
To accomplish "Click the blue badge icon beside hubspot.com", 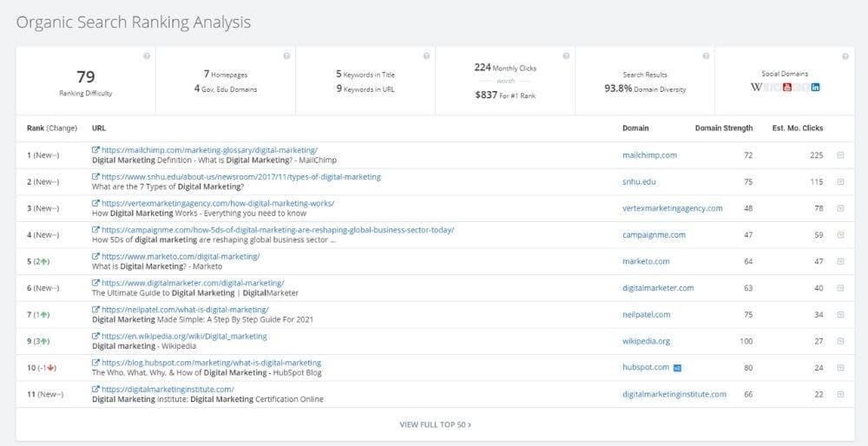I will tap(677, 367).
